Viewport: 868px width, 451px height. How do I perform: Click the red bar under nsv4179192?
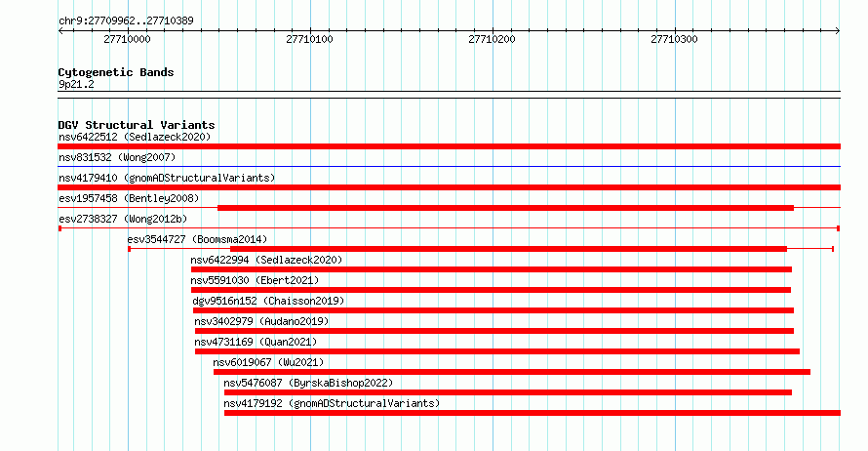533,413
